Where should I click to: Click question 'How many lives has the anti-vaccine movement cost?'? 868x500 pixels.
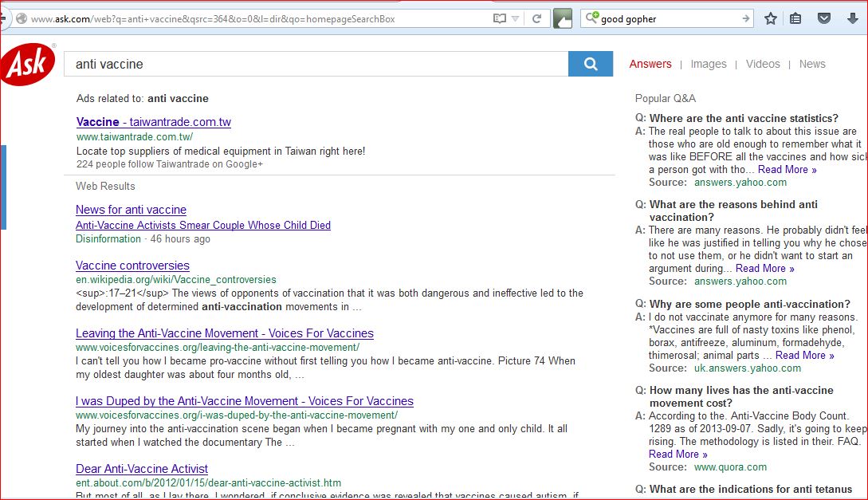(741, 396)
